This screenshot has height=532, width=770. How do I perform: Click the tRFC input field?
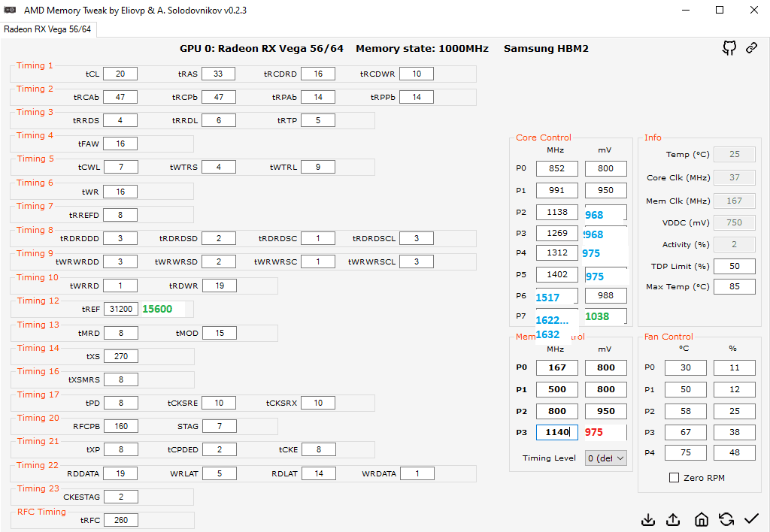pos(121,520)
